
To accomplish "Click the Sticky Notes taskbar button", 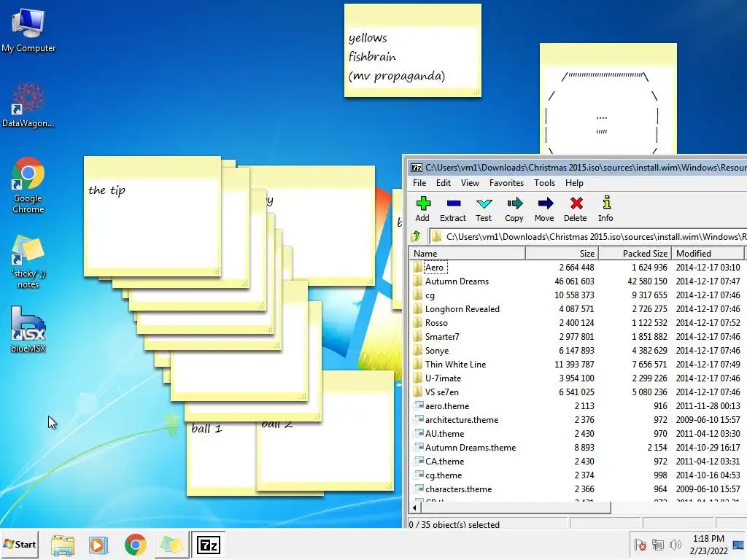I will pyautogui.click(x=171, y=545).
